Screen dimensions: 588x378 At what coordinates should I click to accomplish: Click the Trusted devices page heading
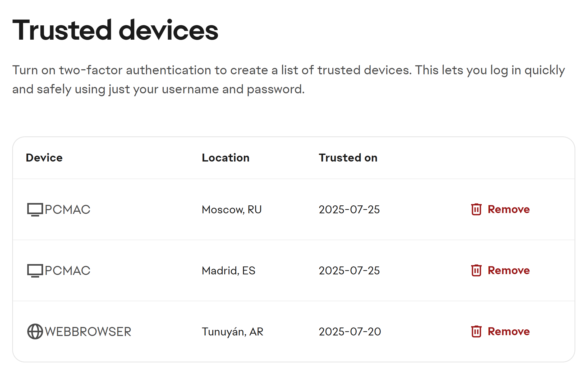[x=115, y=30]
